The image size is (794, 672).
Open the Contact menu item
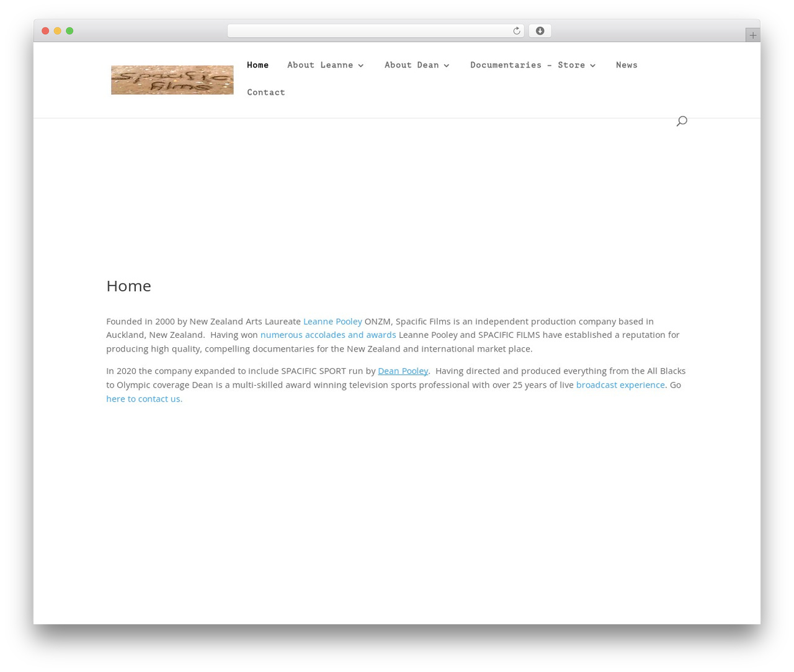pyautogui.click(x=266, y=92)
